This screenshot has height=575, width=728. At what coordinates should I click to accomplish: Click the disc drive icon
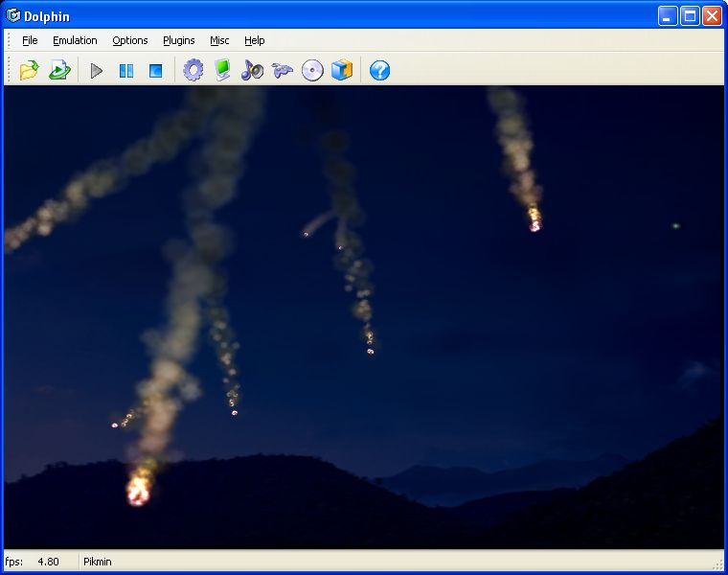(x=312, y=71)
